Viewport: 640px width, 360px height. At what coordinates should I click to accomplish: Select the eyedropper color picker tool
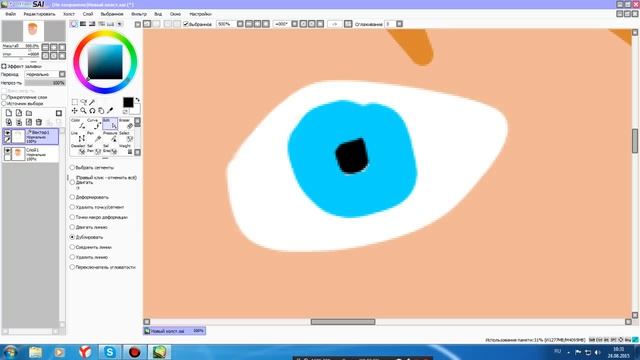pos(110,111)
